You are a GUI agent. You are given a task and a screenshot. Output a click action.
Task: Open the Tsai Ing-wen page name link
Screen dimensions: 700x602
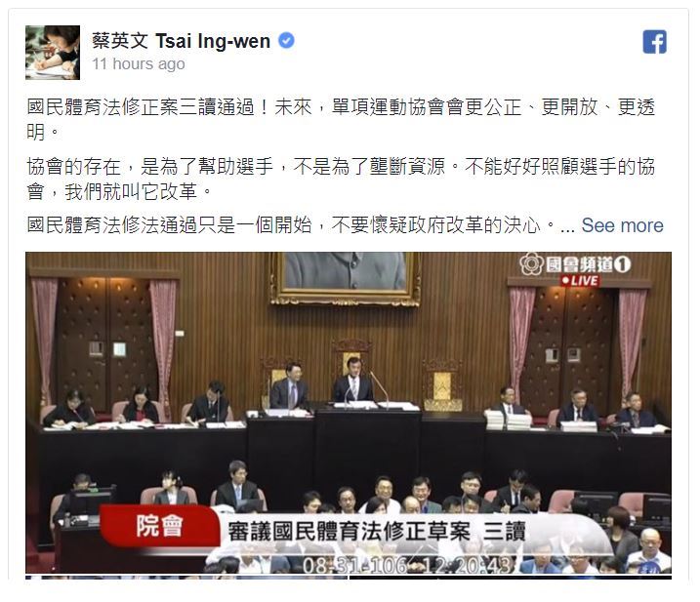[x=181, y=41]
